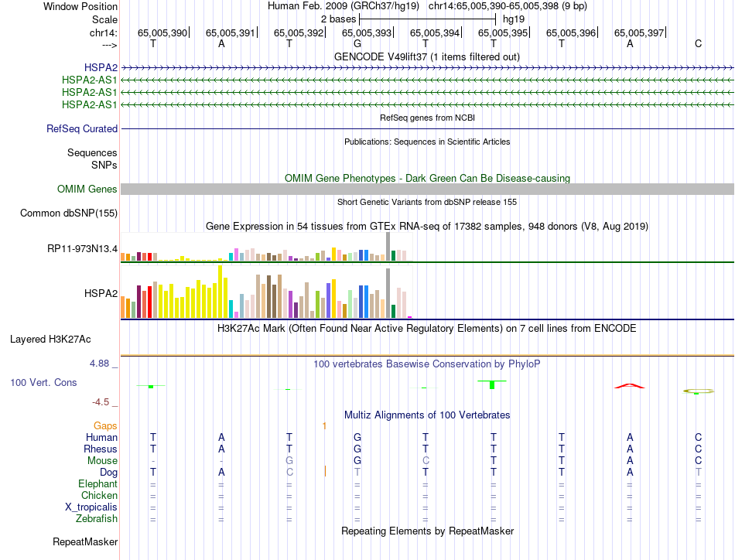This screenshot has width=735, height=560.
Task: Select the Common dbSNP(155) track label
Action: [69, 213]
